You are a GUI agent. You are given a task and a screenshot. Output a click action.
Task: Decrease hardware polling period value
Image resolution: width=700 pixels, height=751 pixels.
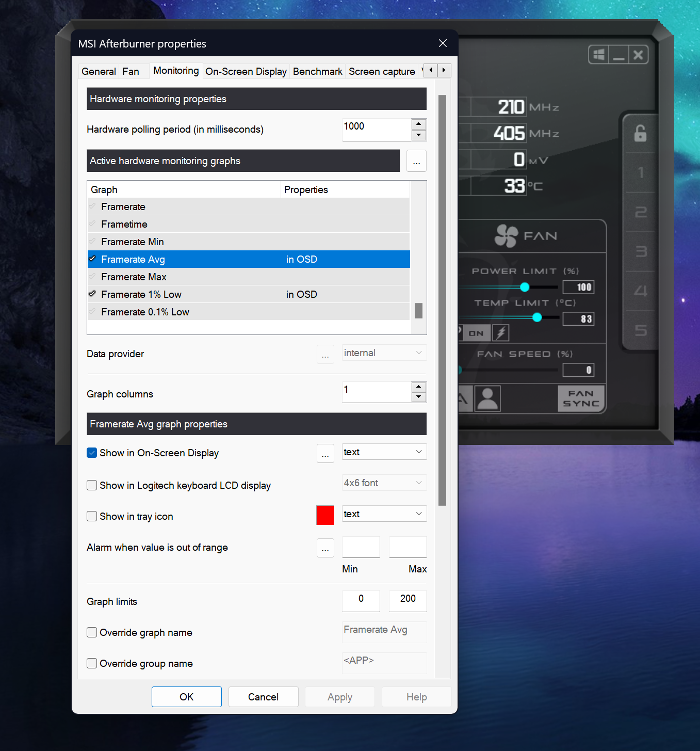point(419,135)
